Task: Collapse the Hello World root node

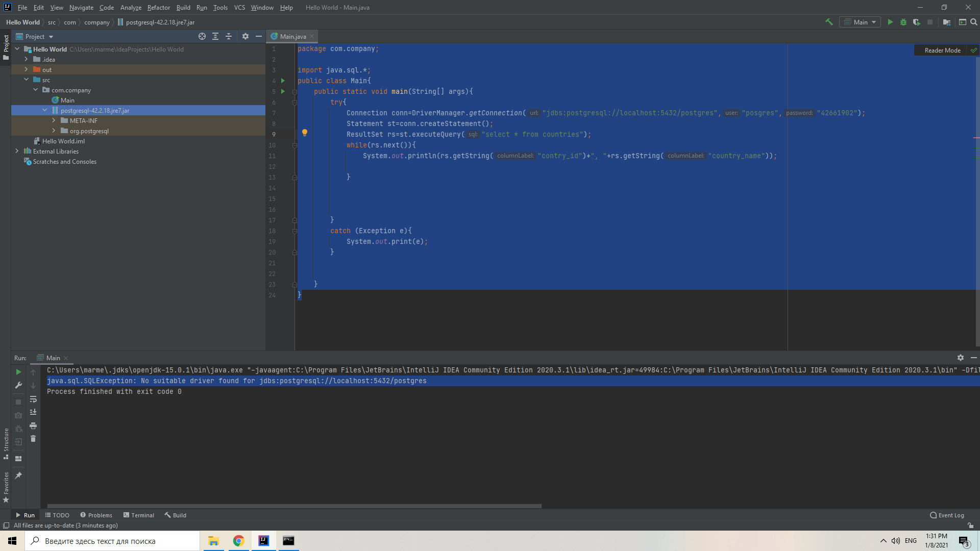Action: pyautogui.click(x=17, y=49)
